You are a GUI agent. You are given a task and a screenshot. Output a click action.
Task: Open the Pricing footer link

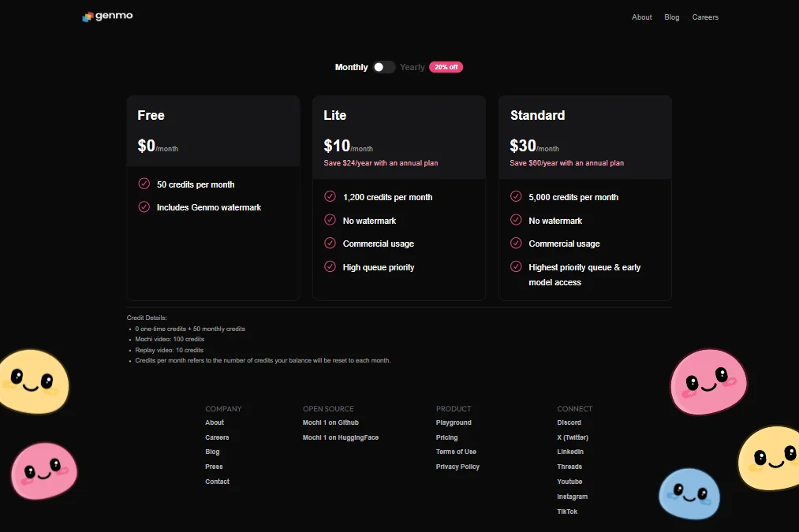[447, 437]
